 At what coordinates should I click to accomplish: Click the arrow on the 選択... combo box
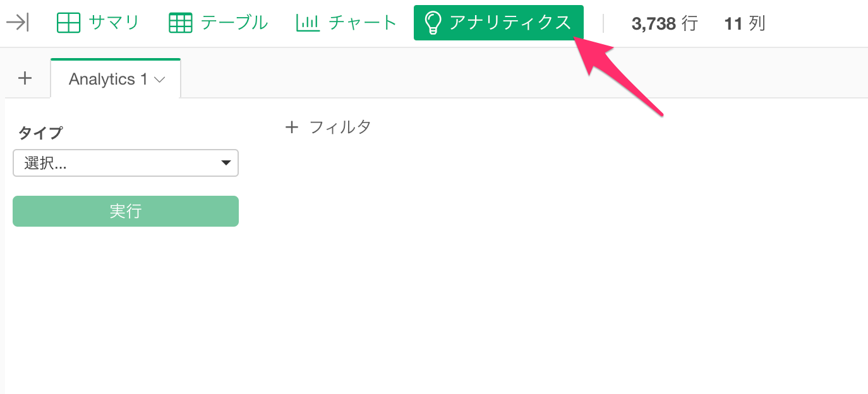point(226,164)
